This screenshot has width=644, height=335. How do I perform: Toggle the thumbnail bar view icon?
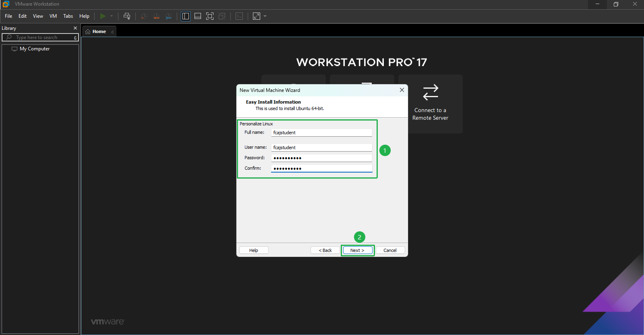[198, 16]
